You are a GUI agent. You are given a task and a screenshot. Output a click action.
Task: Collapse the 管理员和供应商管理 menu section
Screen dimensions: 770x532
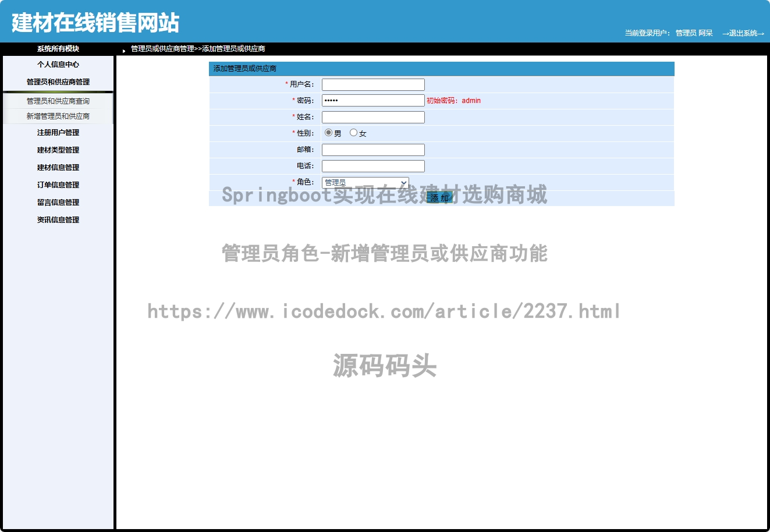(x=58, y=82)
